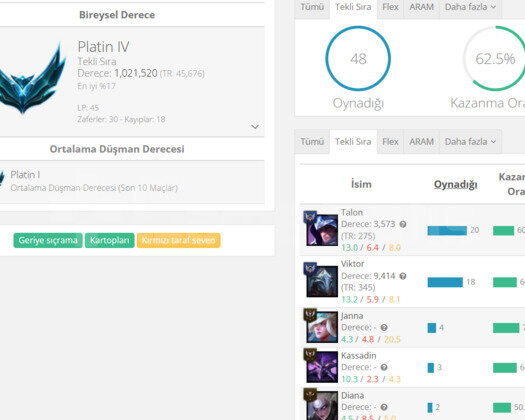
Task: Click Janna's KDA 4.3 / 4.8 / 20.5
Action: click(371, 339)
